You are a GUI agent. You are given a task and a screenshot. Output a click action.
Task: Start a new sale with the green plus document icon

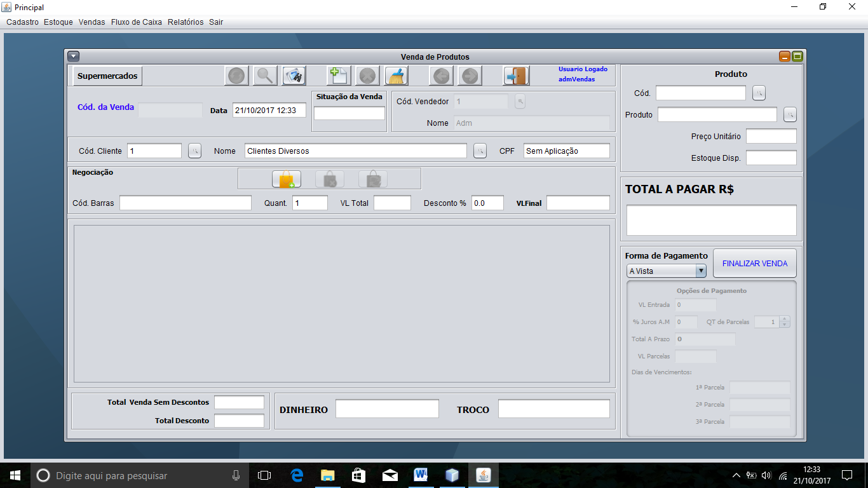tap(337, 75)
